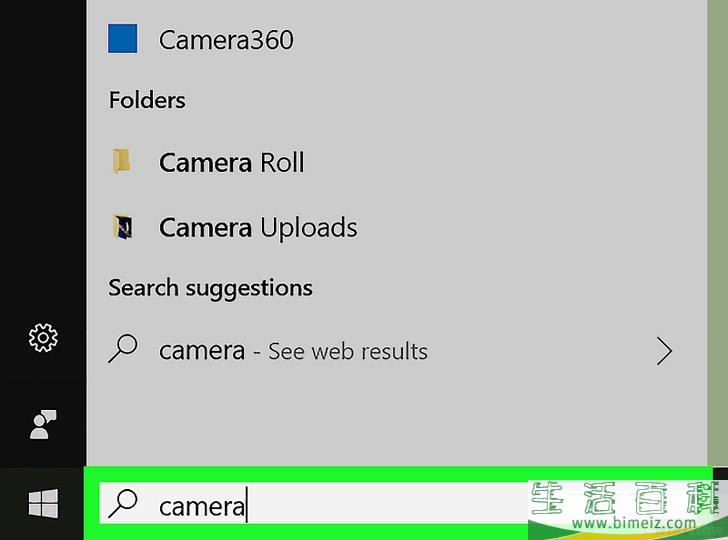Select the Camera Uploads folder name

click(x=258, y=228)
